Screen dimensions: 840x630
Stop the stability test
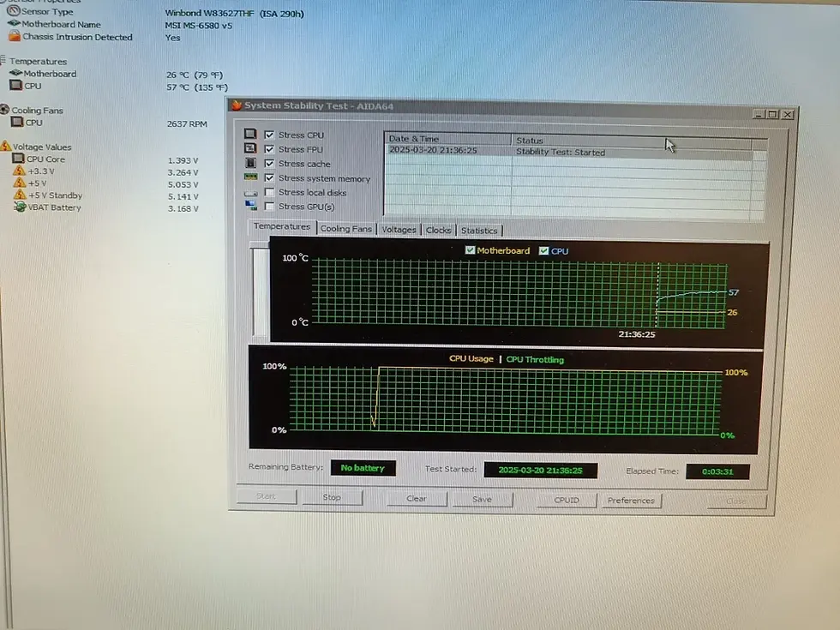point(333,497)
